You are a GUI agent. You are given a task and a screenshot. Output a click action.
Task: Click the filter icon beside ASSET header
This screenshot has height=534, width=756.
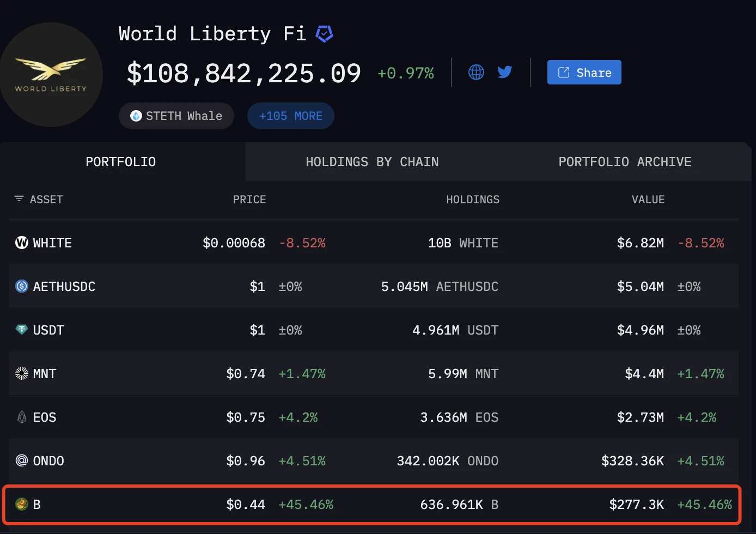(x=19, y=199)
